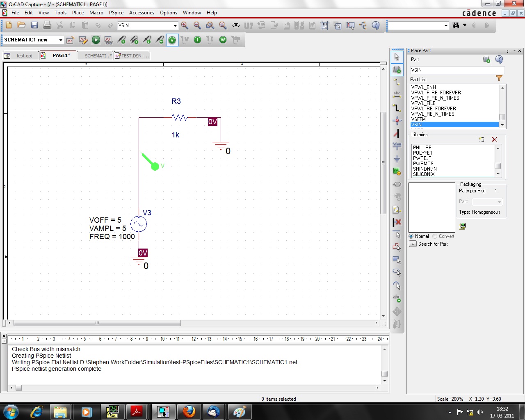Select PWRMOS library in Libraries list

(x=423, y=164)
